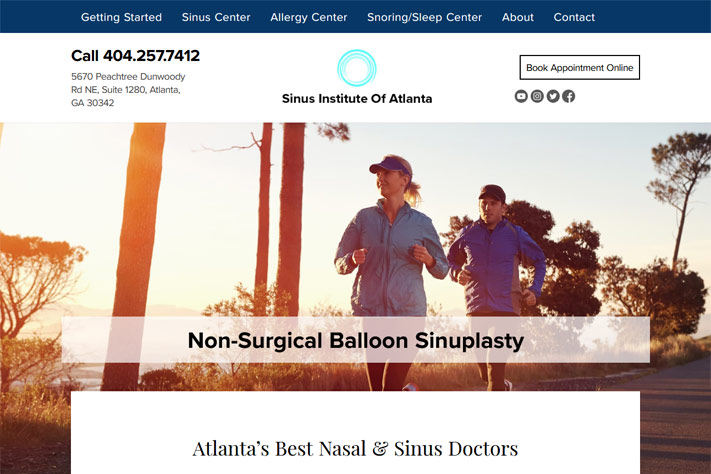Image resolution: width=711 pixels, height=474 pixels.
Task: Open the Sinus Center menu
Action: tap(216, 17)
